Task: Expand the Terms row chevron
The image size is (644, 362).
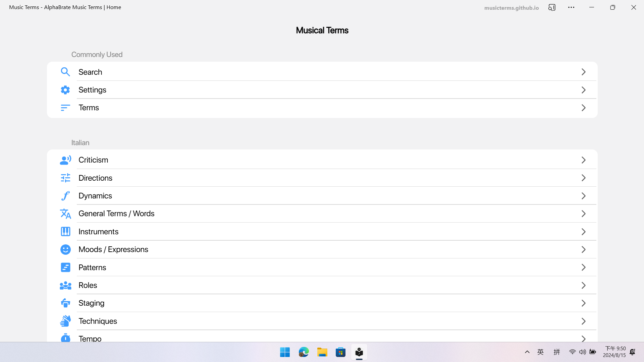Action: [583, 108]
